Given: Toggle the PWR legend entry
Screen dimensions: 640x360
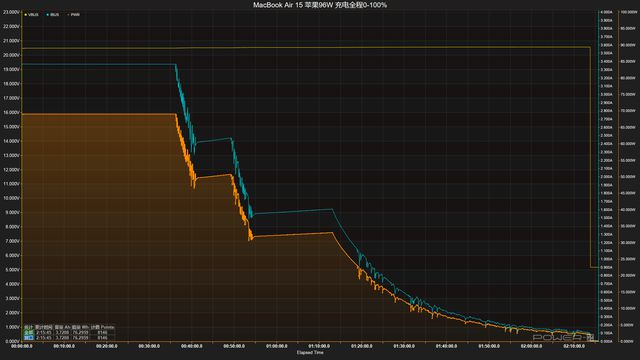Looking at the screenshot, I should tap(73, 15).
